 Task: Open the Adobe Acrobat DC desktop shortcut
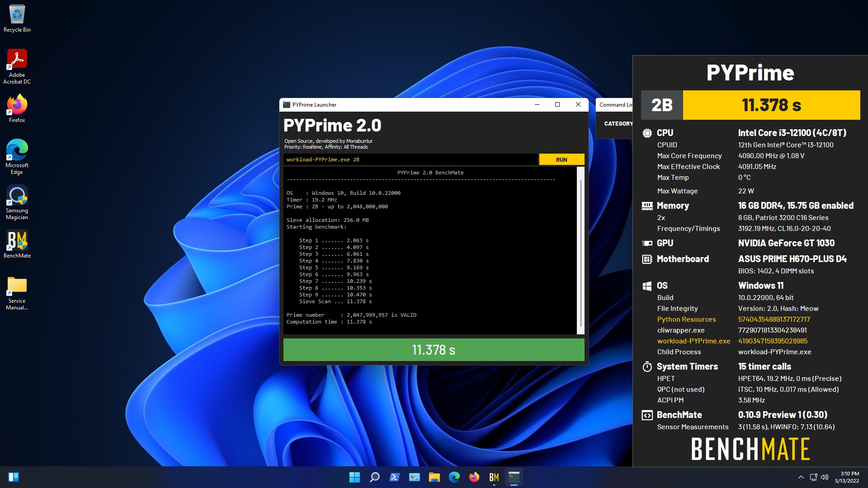point(17,66)
